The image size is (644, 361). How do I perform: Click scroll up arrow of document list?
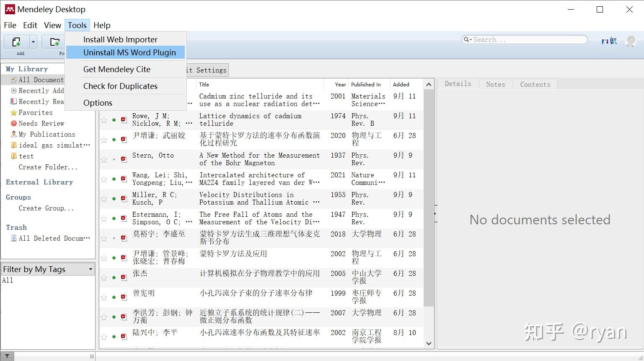[x=429, y=84]
